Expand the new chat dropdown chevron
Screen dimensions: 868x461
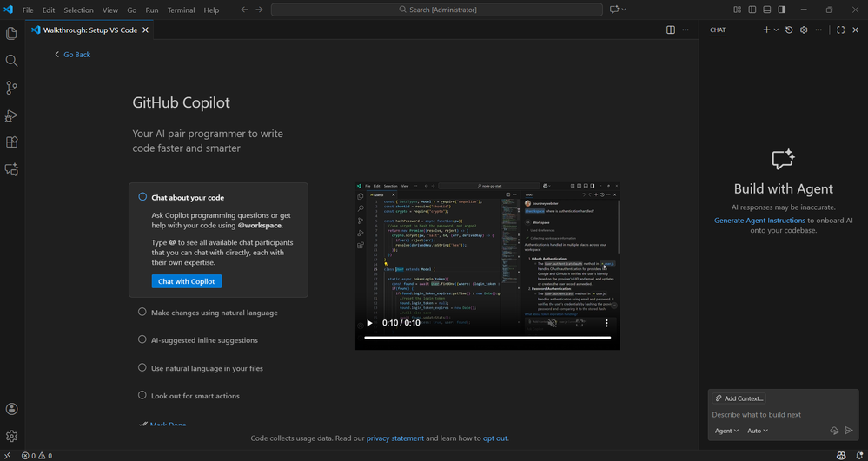776,30
